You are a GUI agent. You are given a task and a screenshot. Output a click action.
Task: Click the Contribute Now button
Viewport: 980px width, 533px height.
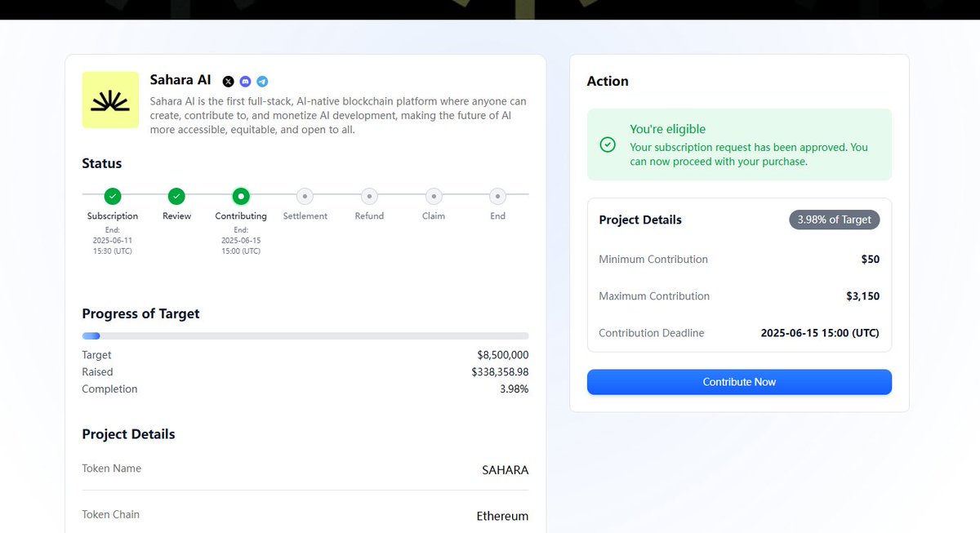pos(739,382)
